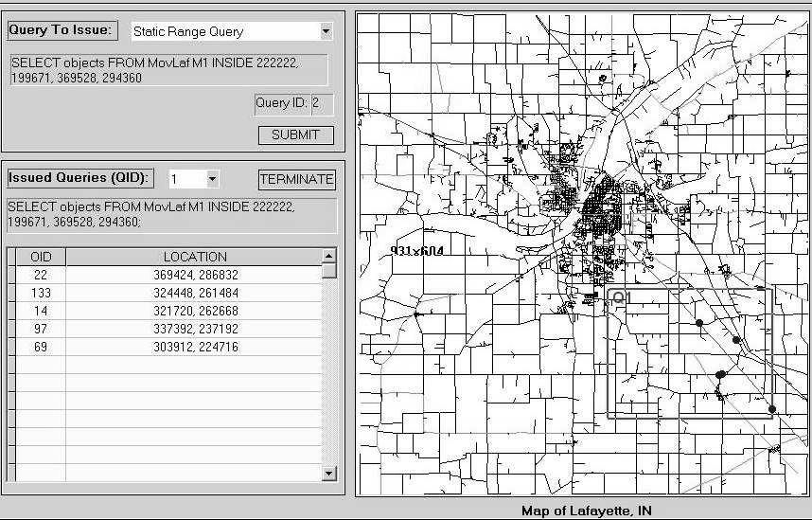This screenshot has width=812, height=520.
Task: Click the SUBMIT button
Action: [295, 134]
